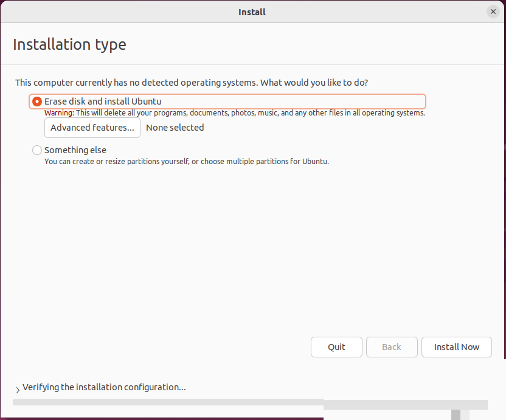Close the Install window
Viewport: 506px width, 420px height.
coord(493,12)
